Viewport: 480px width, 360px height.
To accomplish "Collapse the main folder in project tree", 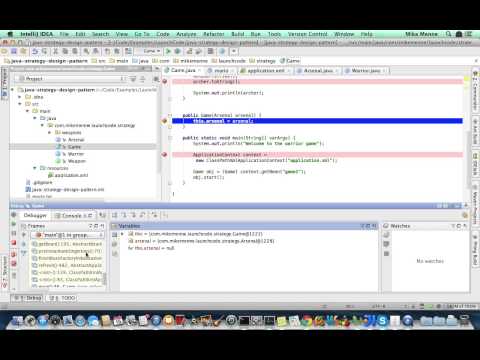I will pos(27,111).
